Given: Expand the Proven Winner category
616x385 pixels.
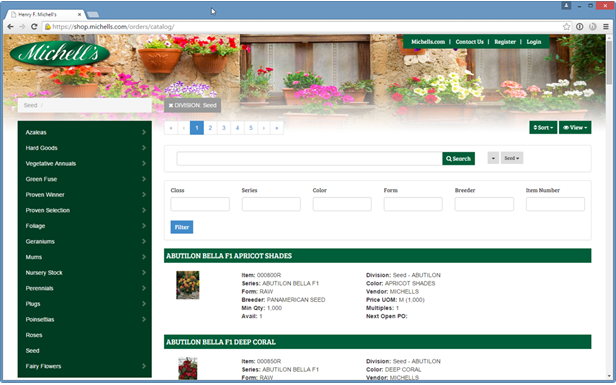Looking at the screenshot, I should click(84, 194).
